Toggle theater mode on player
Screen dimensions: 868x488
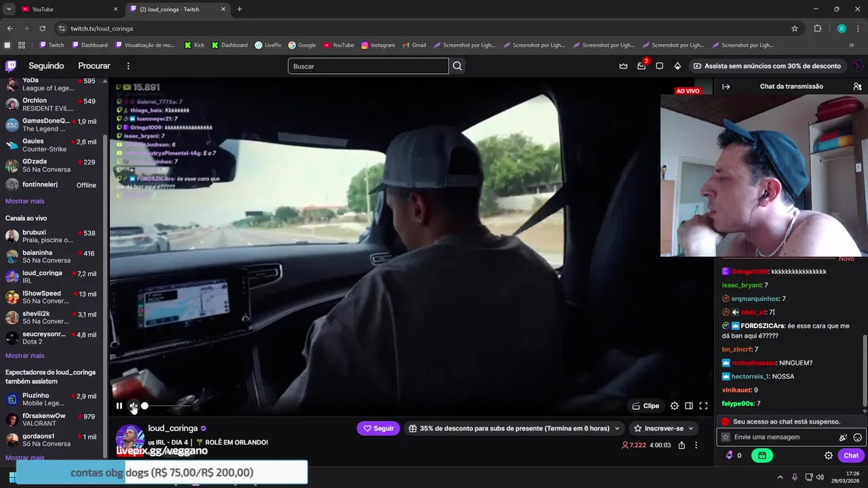(x=689, y=406)
